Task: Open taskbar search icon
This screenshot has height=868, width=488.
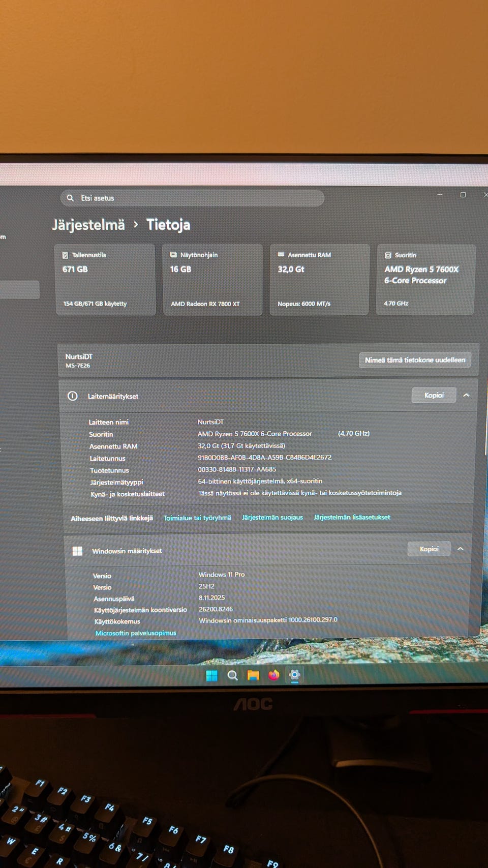Action: [233, 675]
